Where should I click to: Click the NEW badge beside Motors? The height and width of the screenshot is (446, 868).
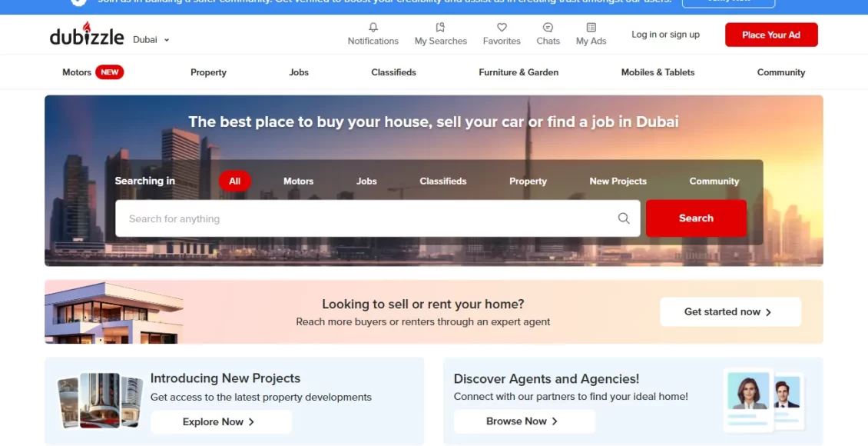(110, 72)
